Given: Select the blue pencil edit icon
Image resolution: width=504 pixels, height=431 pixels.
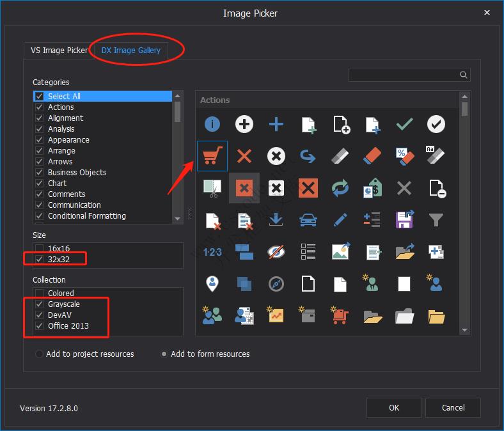Looking at the screenshot, I should (x=340, y=219).
